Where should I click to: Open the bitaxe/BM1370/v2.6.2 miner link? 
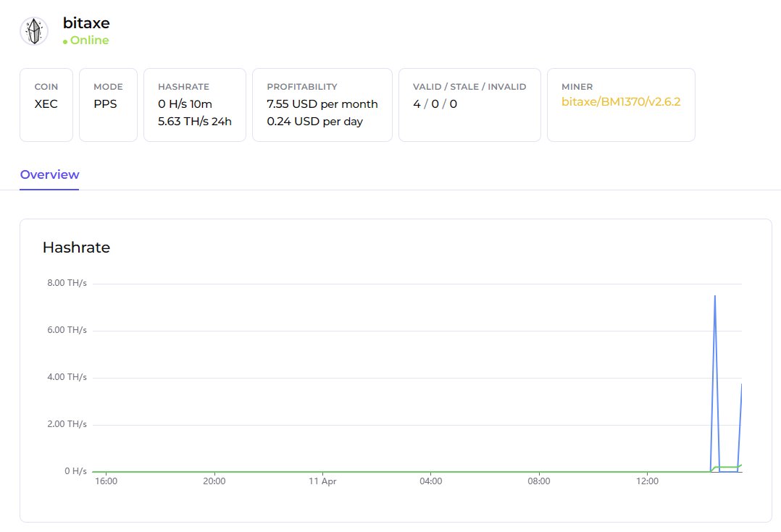tap(621, 101)
